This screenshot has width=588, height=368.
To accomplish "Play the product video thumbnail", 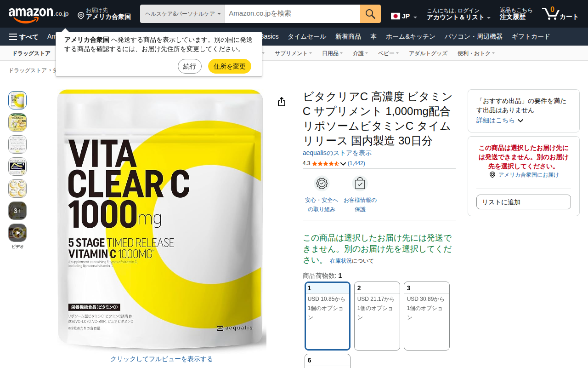I will (17, 233).
